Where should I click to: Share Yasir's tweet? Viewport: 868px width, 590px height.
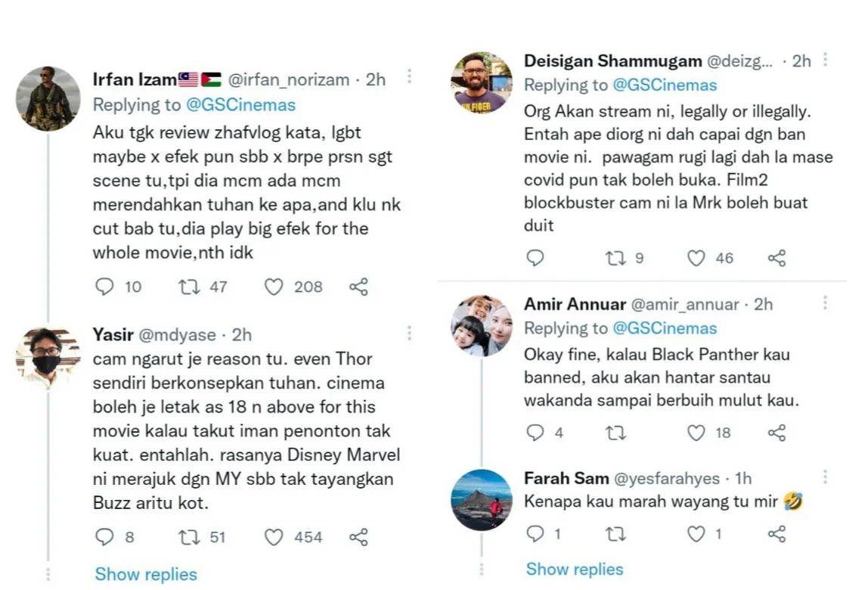[x=358, y=537]
